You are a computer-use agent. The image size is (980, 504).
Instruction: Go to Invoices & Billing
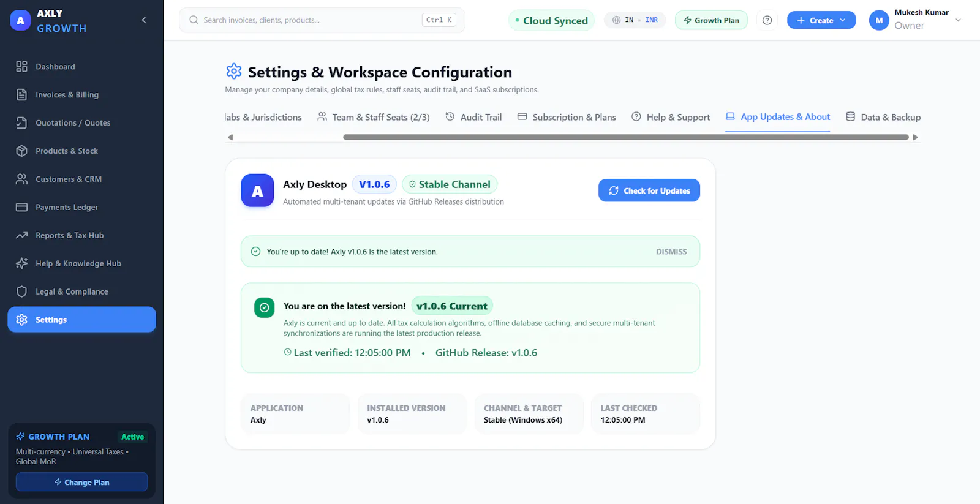(81, 95)
